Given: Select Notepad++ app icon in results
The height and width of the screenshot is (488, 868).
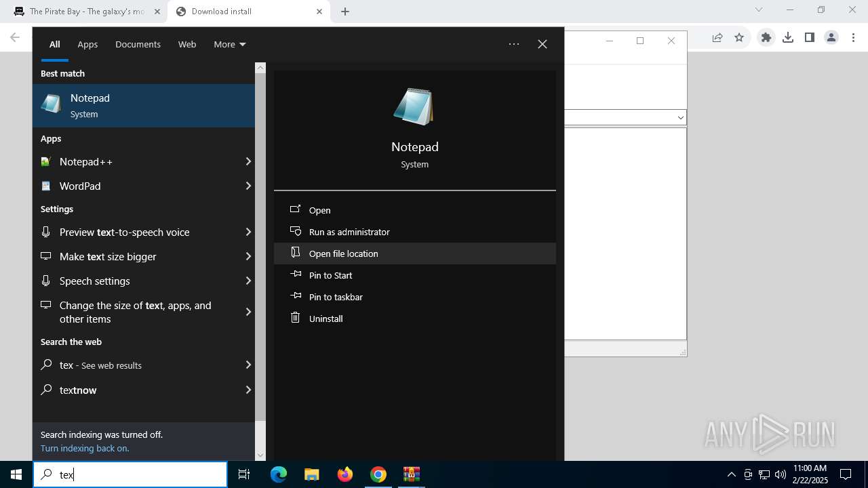Looking at the screenshot, I should tap(45, 161).
